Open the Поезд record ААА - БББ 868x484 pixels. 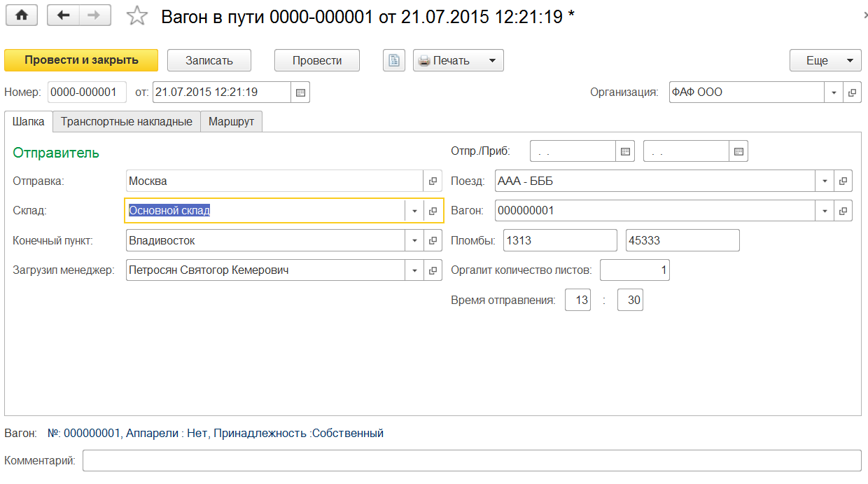click(x=843, y=181)
